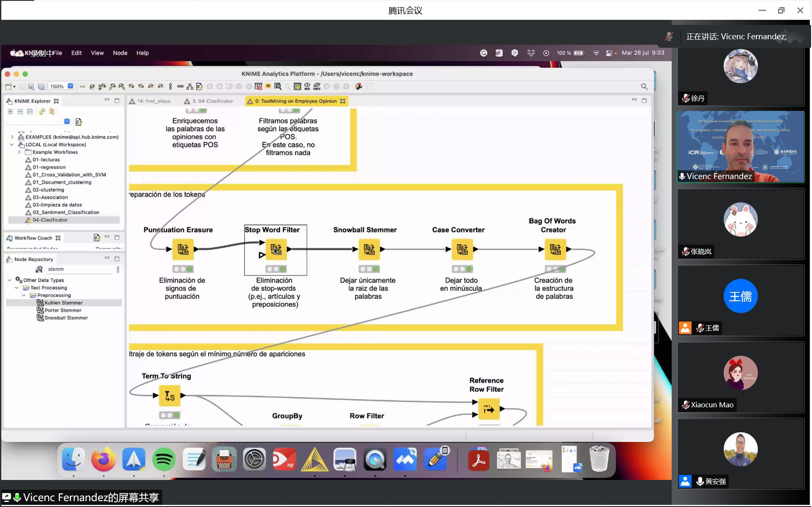Click the Save workflow toolbar icon
This screenshot has width=812, height=507.
(31, 87)
